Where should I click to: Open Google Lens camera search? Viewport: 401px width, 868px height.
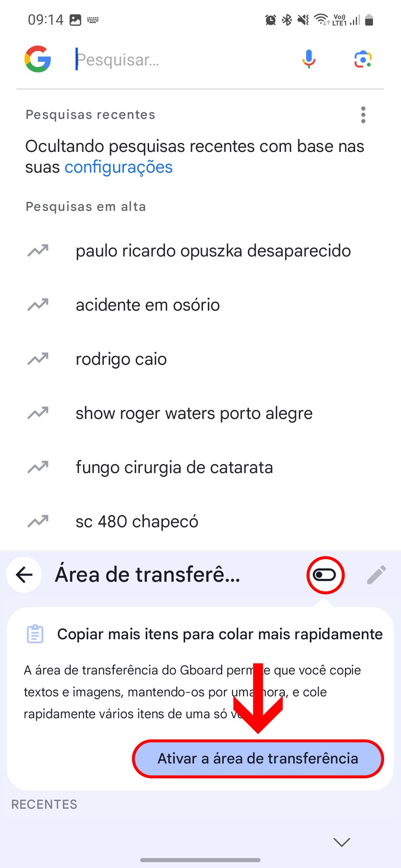(x=363, y=59)
